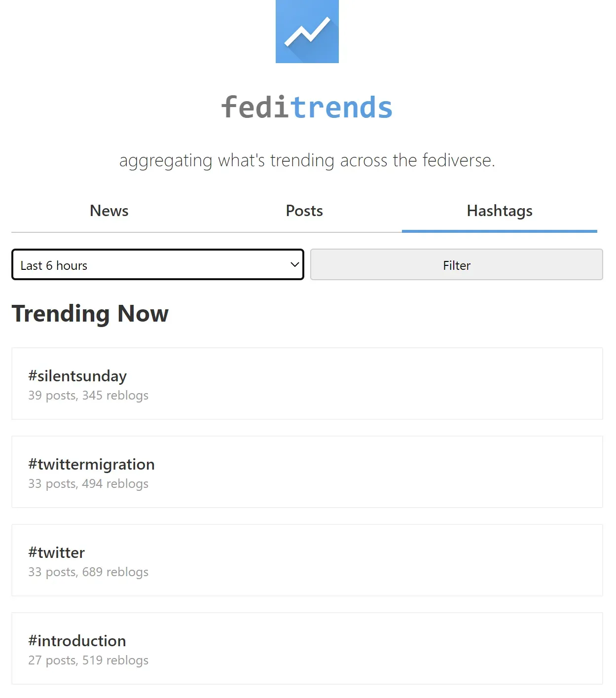Open the #twittermigration hashtag
Image resolution: width=616 pixels, height=698 pixels.
(x=91, y=464)
